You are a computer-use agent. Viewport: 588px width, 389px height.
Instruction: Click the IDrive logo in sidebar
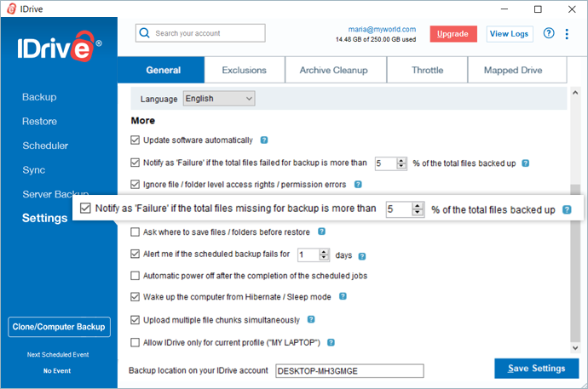click(60, 47)
